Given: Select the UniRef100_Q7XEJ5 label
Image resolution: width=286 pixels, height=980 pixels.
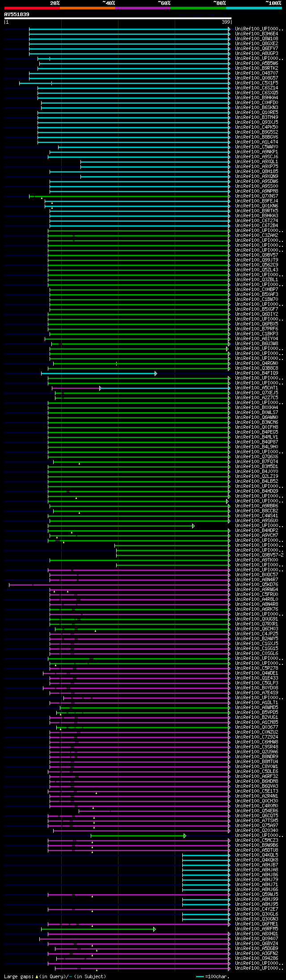Looking at the screenshot, I should coord(257,393).
